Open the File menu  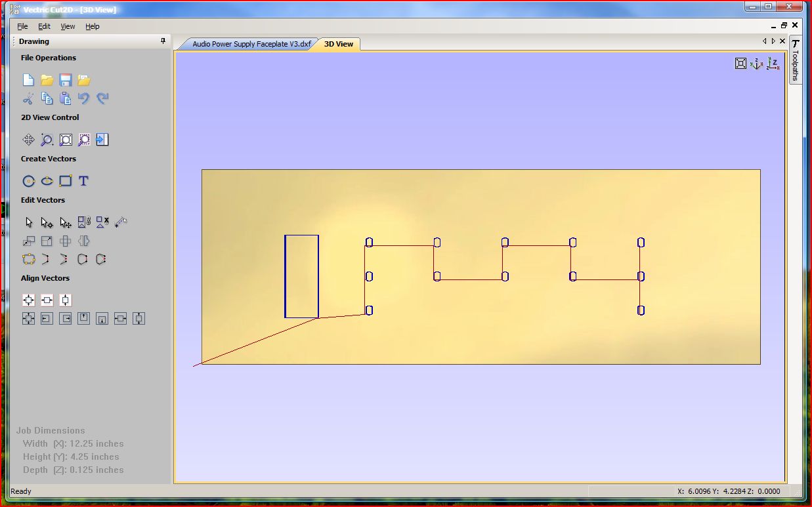22,26
